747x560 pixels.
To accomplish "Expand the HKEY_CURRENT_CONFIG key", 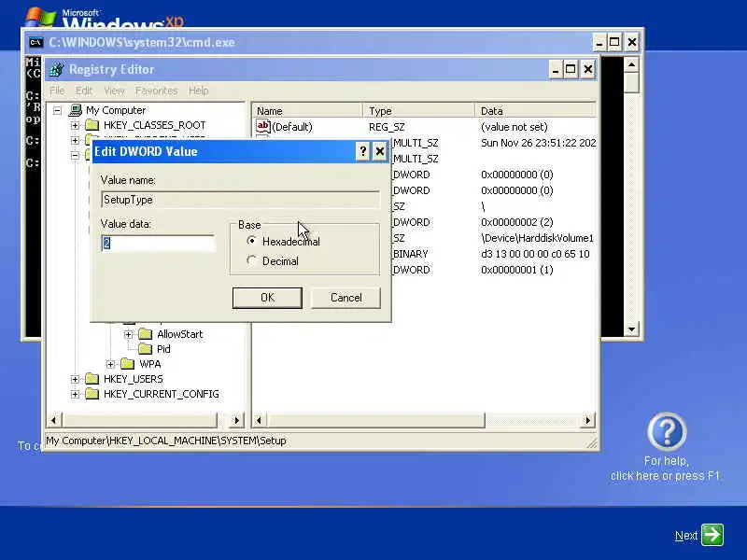I will click(x=75, y=394).
